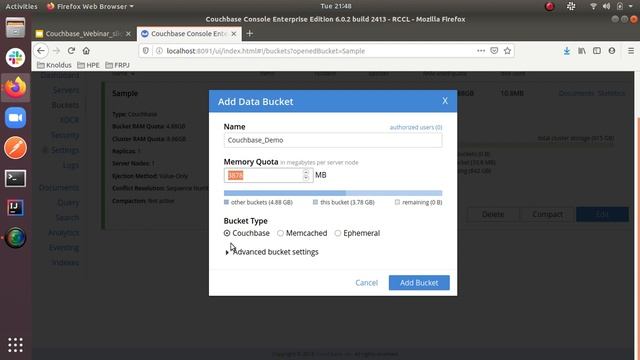Go to the Firefox home page
The height and width of the screenshot is (360, 640).
click(x=86, y=51)
